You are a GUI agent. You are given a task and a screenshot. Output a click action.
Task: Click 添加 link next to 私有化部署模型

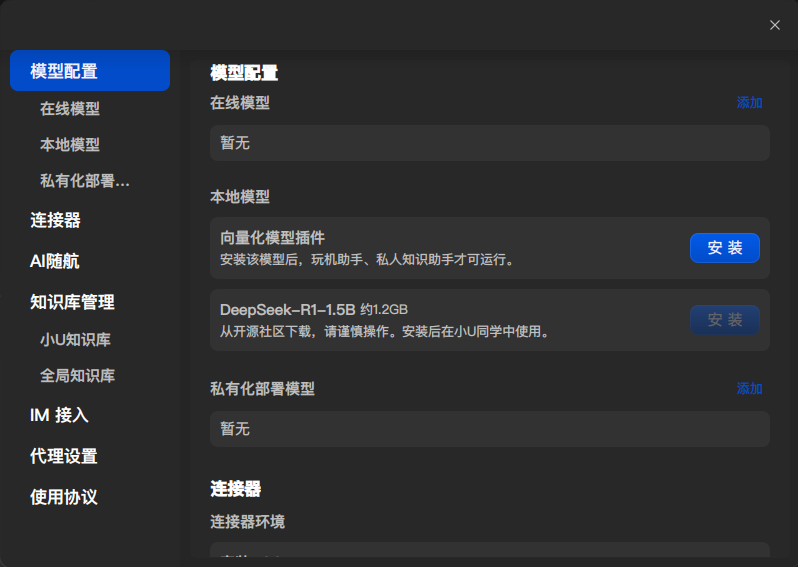[x=749, y=389]
